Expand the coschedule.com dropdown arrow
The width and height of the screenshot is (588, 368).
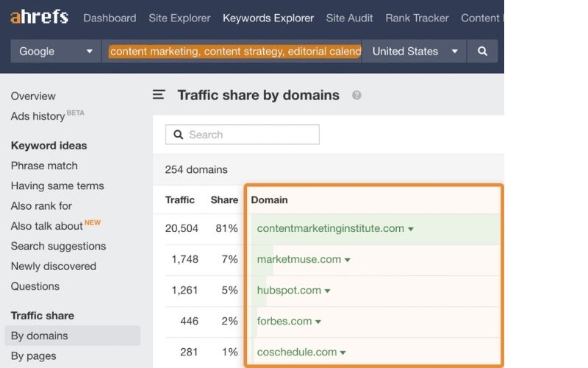coord(343,353)
